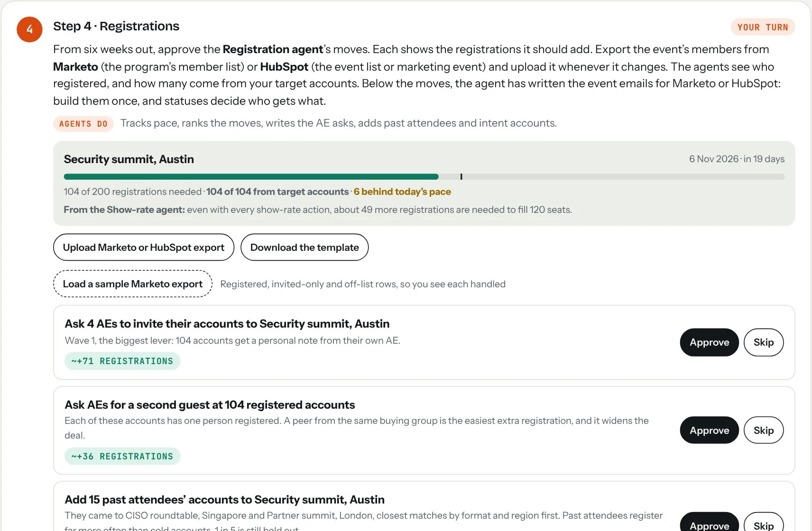Click 'Registered, invited-only and off-list rows' hint

pyautogui.click(x=363, y=284)
